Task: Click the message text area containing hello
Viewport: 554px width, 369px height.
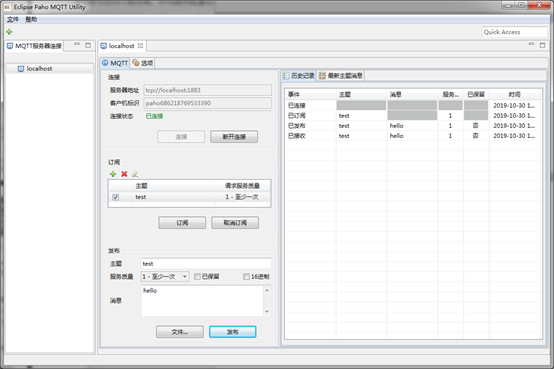Action: pyautogui.click(x=202, y=301)
